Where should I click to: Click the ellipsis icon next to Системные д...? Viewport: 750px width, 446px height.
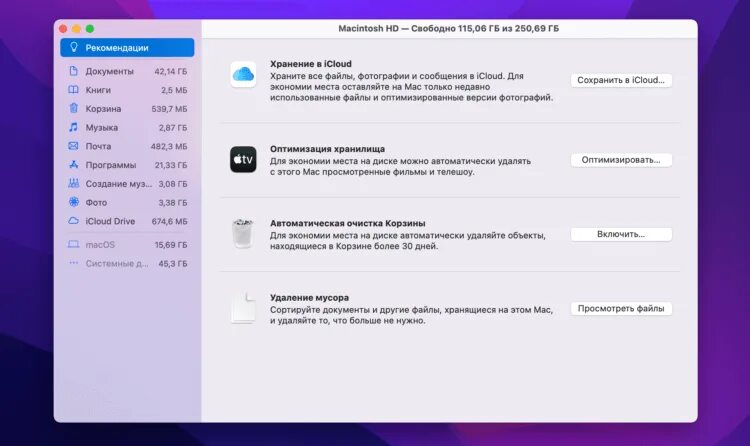point(73,263)
